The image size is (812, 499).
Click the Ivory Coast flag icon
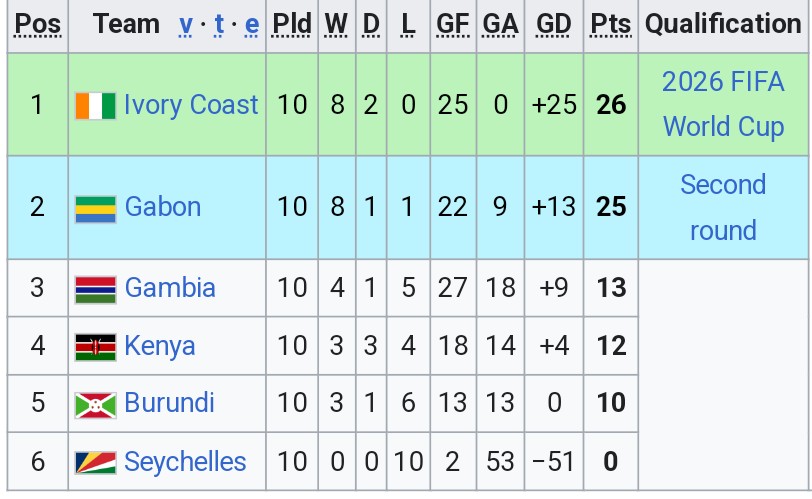click(95, 105)
